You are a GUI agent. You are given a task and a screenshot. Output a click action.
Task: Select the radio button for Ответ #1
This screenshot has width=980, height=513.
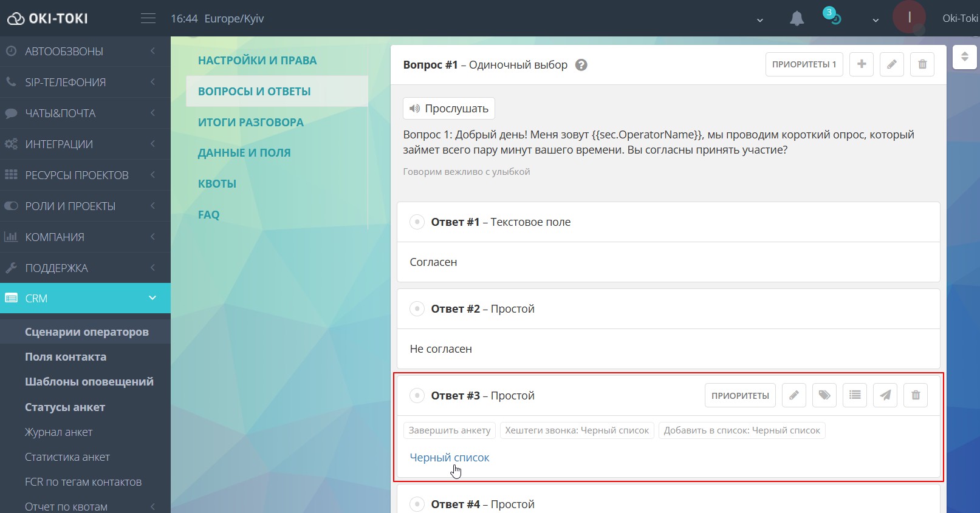417,222
